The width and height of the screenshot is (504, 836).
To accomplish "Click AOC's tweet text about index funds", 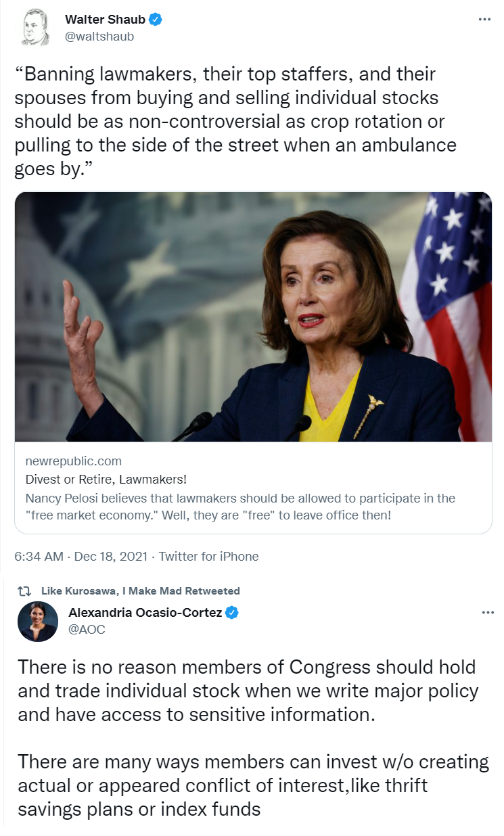I will pyautogui.click(x=253, y=737).
